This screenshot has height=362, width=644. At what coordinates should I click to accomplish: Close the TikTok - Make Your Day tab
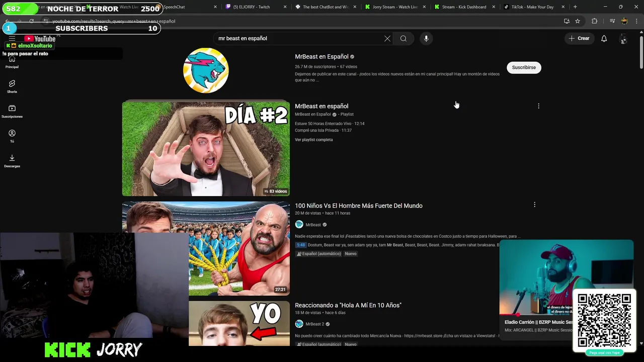click(x=562, y=7)
